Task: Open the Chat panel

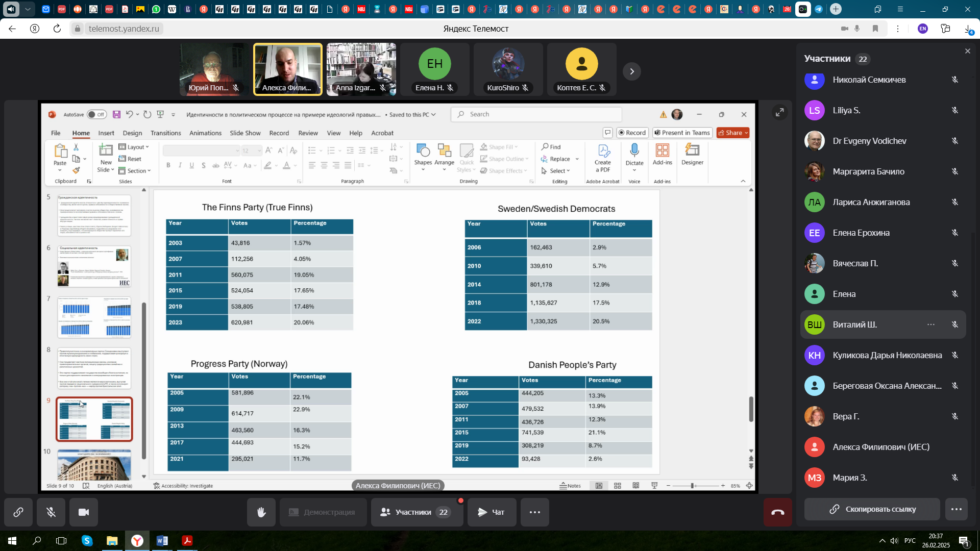Action: 491,512
